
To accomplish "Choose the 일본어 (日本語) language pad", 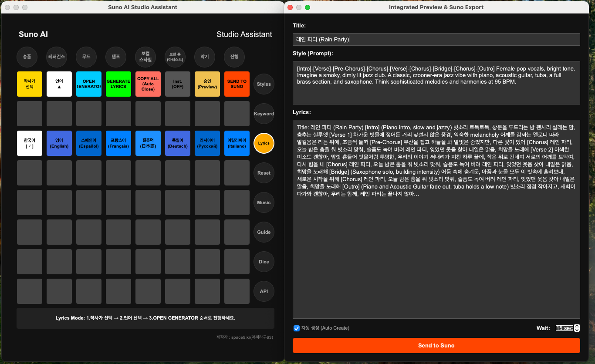I will [x=148, y=143].
